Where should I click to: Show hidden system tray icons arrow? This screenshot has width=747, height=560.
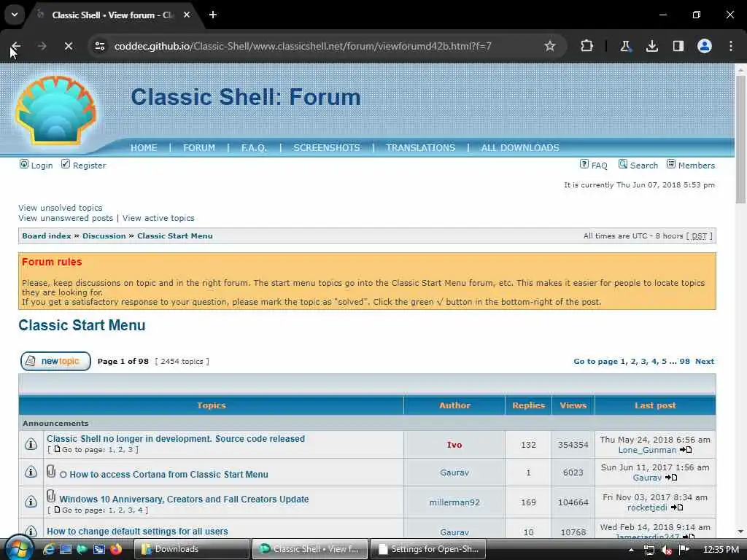coord(631,550)
